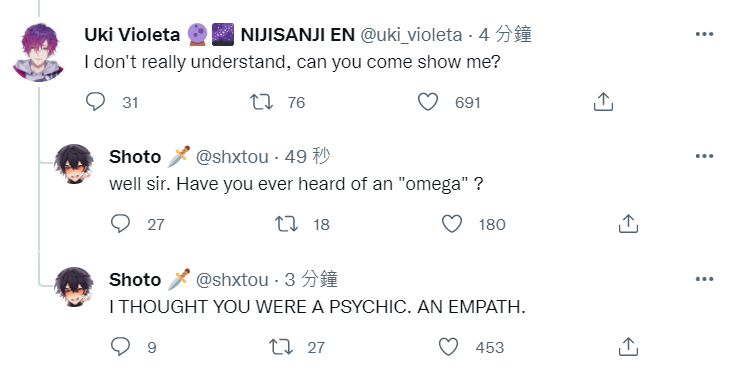Open more options for Uki Violeta's tweet
Image resolution: width=733 pixels, height=374 pixels.
coord(704,34)
